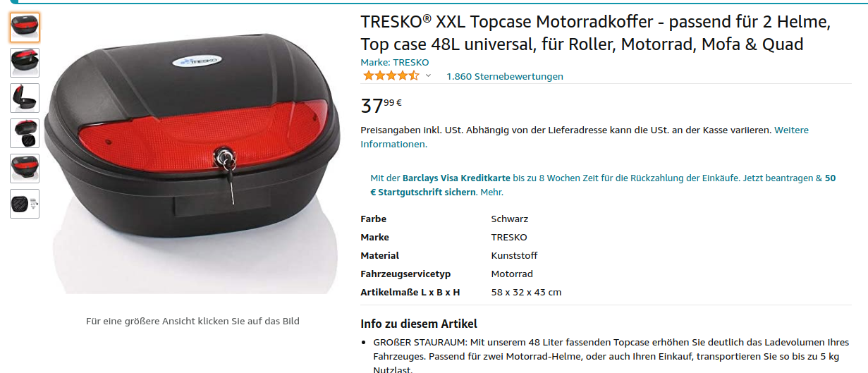868x373 pixels.
Task: Open the thumbnail showing case with mounting plate
Action: click(x=25, y=133)
